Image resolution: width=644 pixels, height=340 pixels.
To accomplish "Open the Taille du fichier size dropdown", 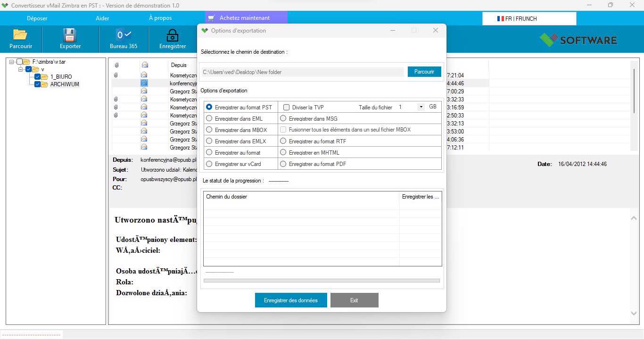I will pyautogui.click(x=421, y=107).
